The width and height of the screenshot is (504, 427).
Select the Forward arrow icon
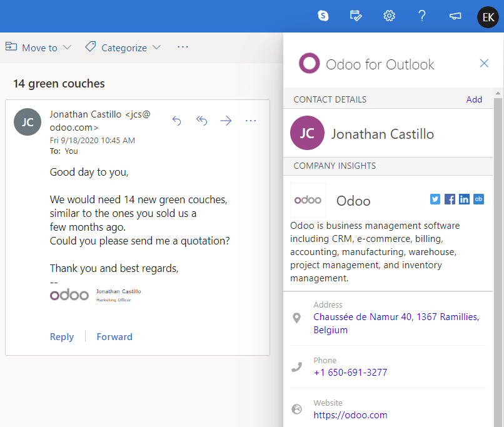point(226,120)
